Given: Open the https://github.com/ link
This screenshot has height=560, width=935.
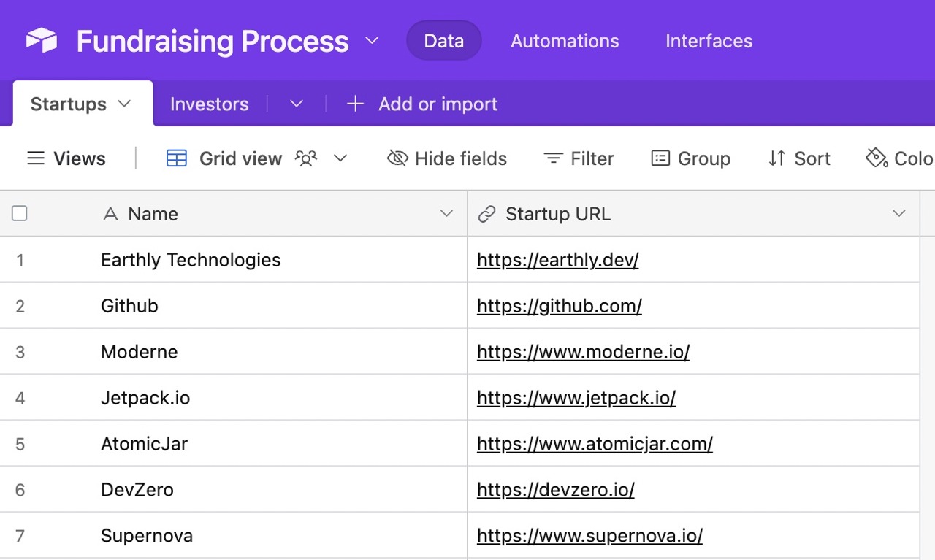Looking at the screenshot, I should [559, 306].
